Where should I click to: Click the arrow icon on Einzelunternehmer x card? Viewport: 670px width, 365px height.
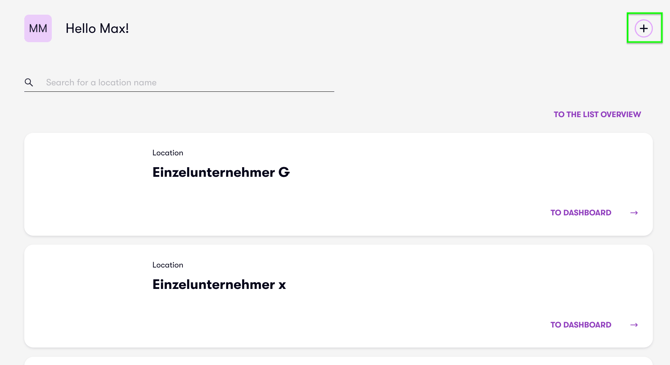tap(634, 325)
